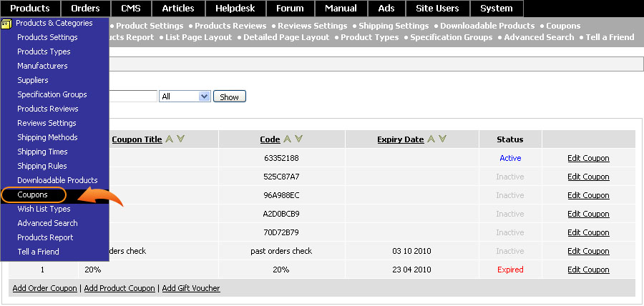Open Shipping Times menu entry

coord(42,152)
